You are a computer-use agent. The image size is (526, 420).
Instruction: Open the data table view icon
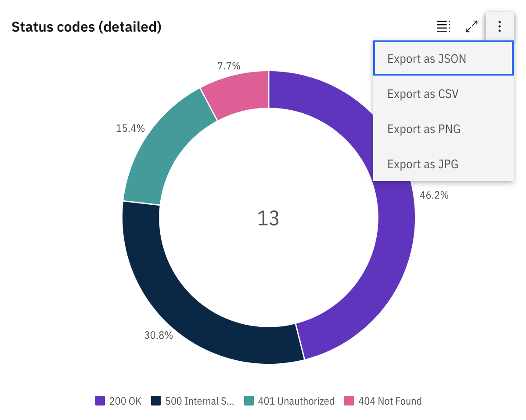pyautogui.click(x=443, y=26)
